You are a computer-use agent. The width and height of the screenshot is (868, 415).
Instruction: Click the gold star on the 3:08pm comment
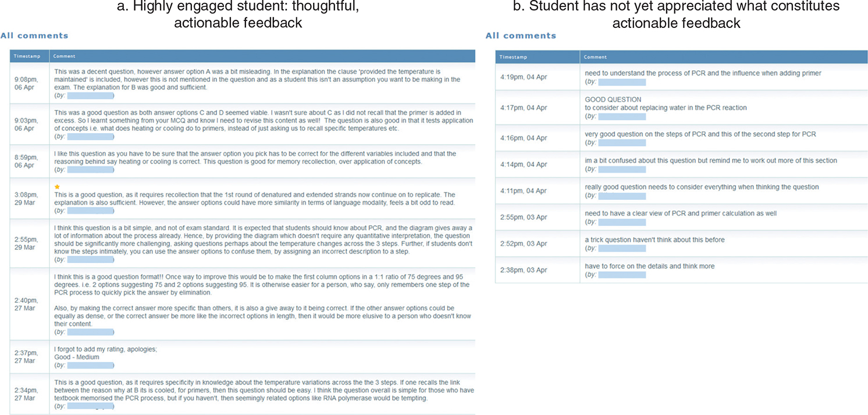[x=57, y=187]
